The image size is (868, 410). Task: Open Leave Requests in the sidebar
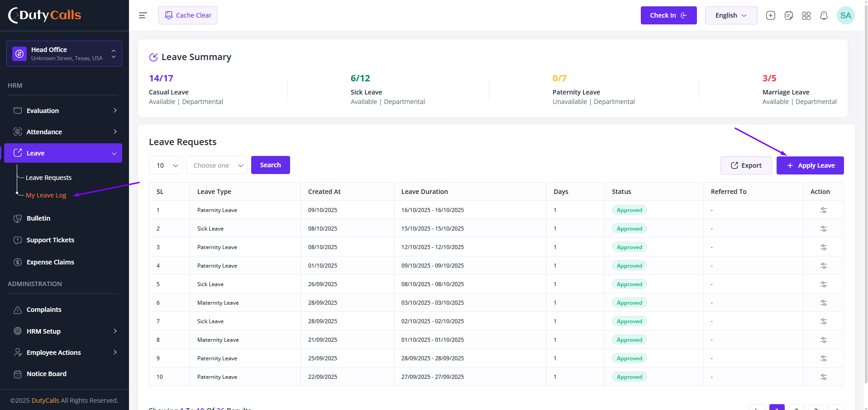tap(48, 178)
